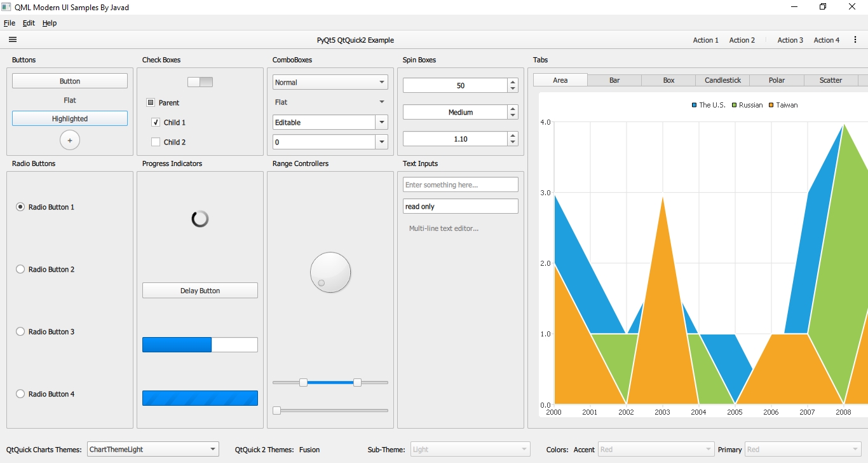
Task: Decrease the 1.10 spin box value
Action: 513,142
